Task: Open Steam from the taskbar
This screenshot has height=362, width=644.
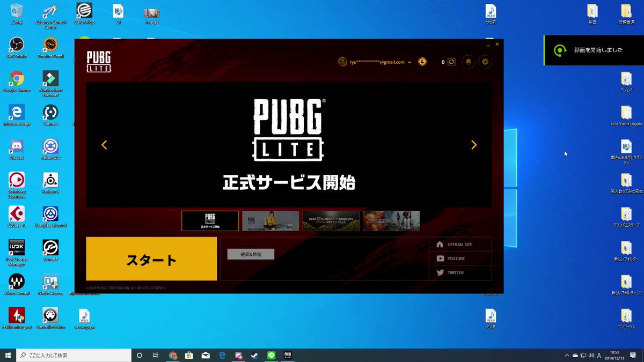Action: tap(254, 355)
